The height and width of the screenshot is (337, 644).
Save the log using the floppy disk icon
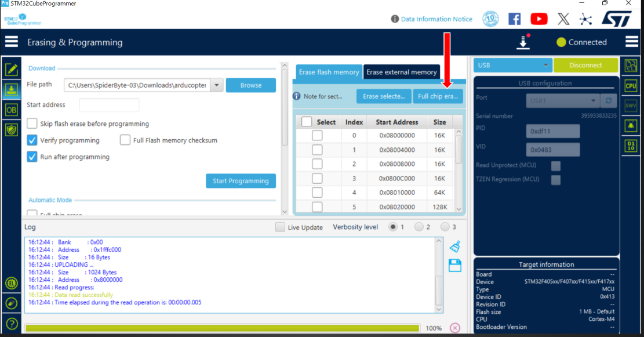click(455, 266)
